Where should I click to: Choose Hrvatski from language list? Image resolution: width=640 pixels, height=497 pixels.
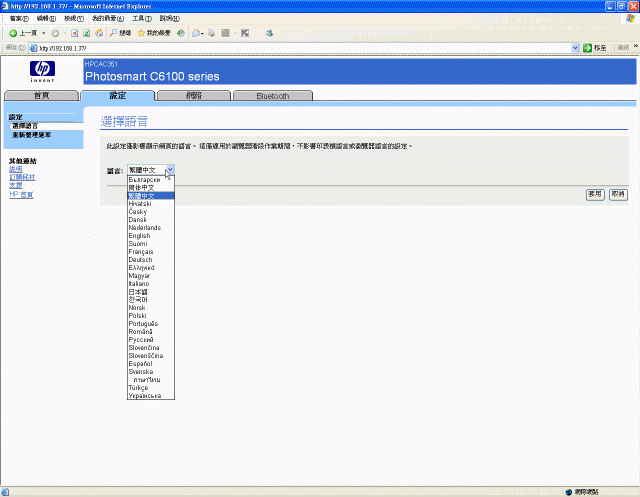pos(151,204)
